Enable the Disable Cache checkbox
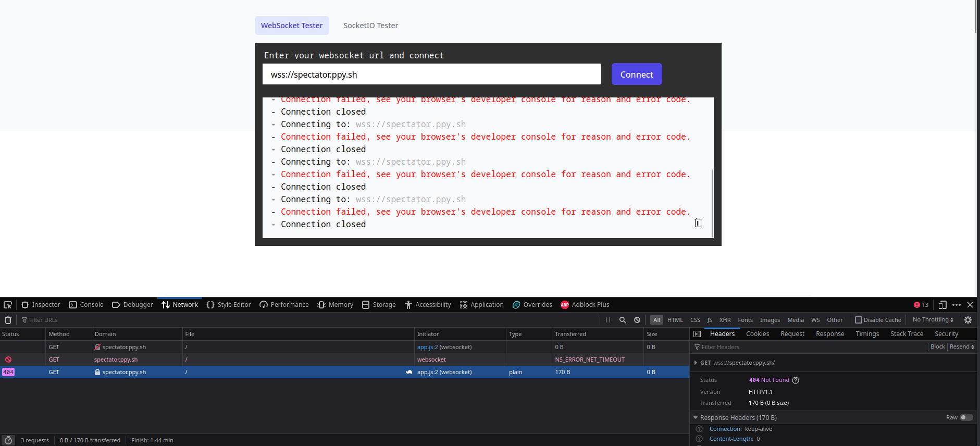 click(859, 320)
